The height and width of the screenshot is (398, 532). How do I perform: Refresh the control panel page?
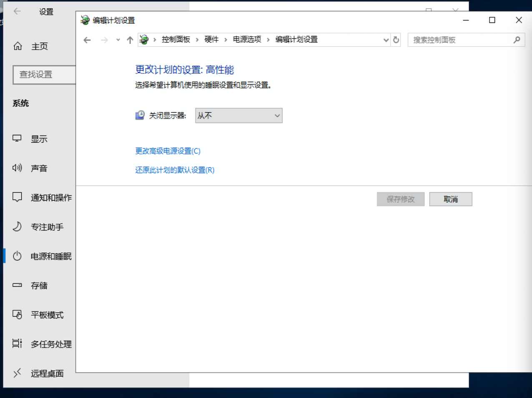coord(396,40)
